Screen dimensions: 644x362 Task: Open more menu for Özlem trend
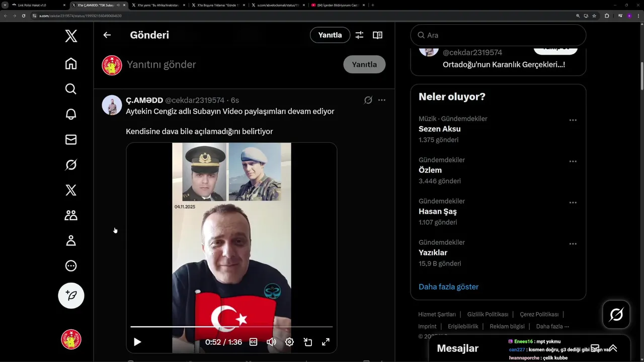573,161
